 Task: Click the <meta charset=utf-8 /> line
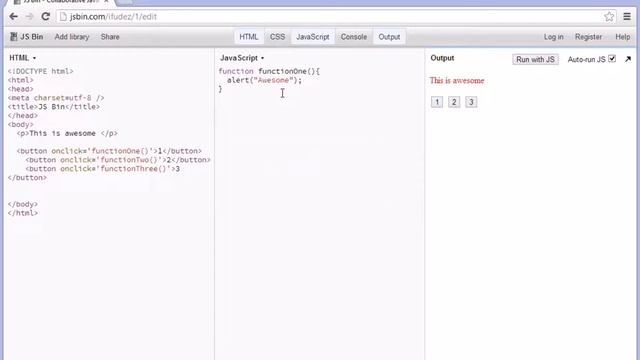[x=56, y=98]
